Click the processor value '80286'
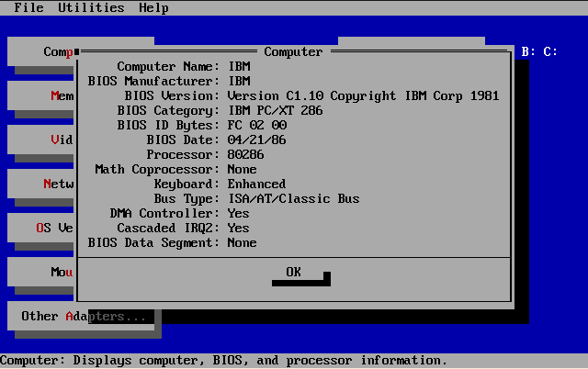 click(x=246, y=155)
